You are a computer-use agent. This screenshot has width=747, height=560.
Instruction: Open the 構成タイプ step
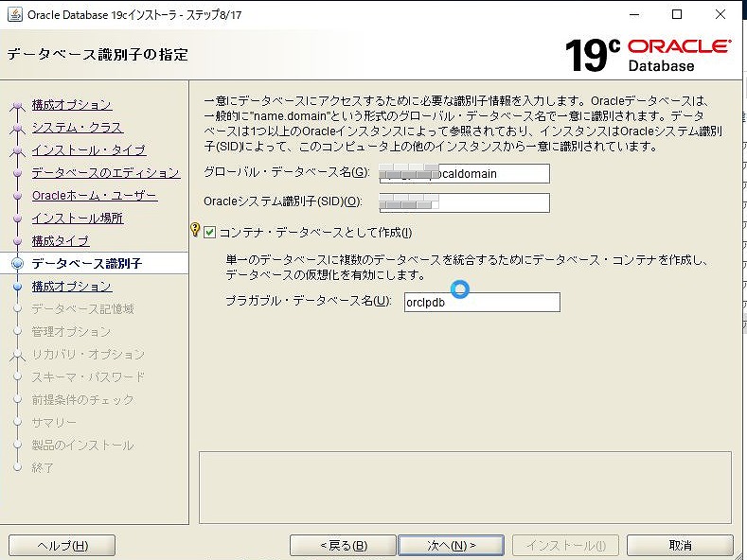pyautogui.click(x=61, y=241)
